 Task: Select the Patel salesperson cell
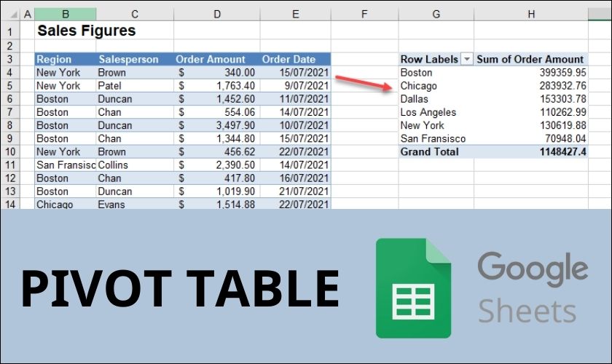pyautogui.click(x=135, y=86)
